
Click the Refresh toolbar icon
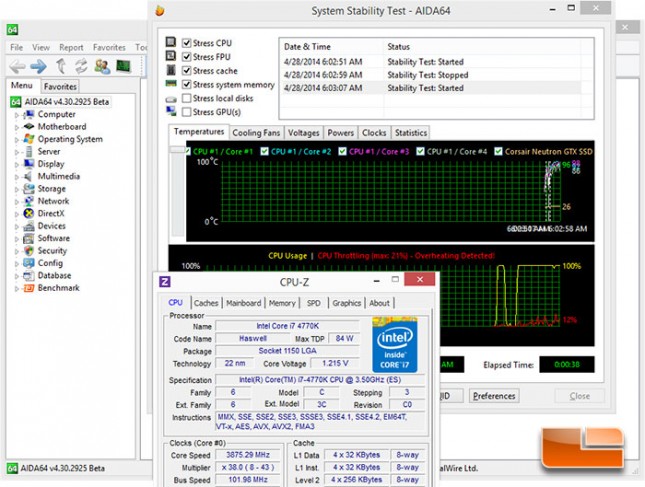click(81, 66)
